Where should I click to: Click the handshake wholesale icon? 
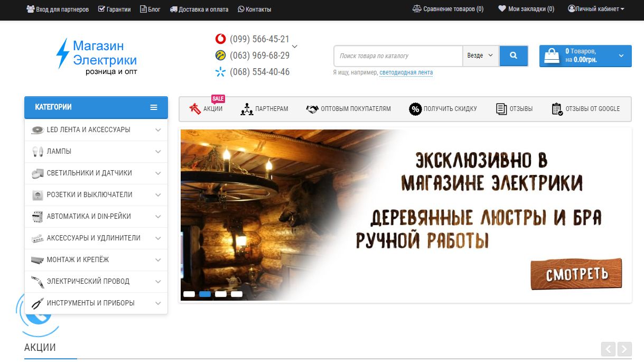(x=312, y=109)
